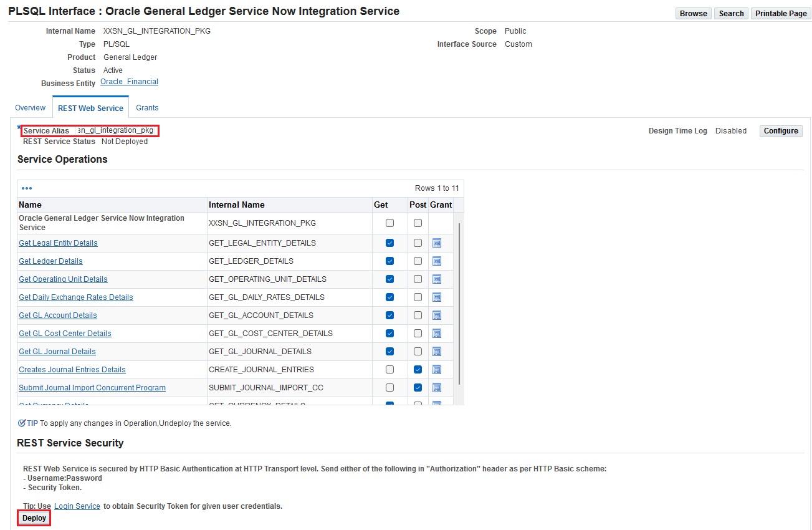The image size is (812, 530).
Task: Open Creates Journal Entries Details link
Action: (x=72, y=370)
